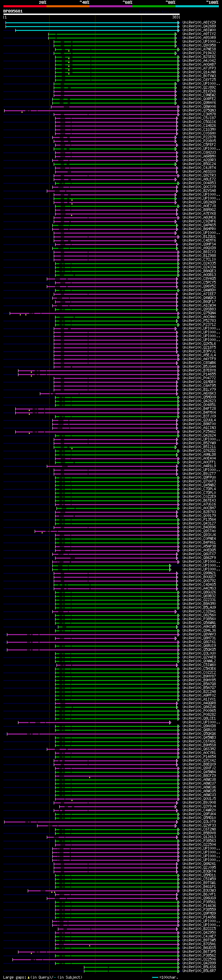The image size is (222, 980).
Task: Click hit UniRef100_B5I211
Action: [199, 447]
